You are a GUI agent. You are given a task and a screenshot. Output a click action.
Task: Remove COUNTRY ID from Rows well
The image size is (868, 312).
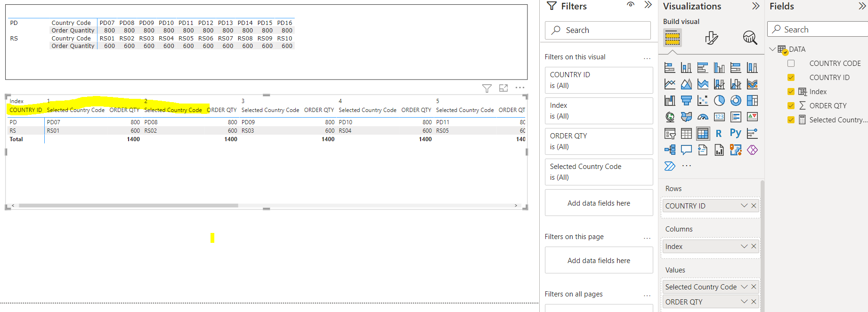pyautogui.click(x=754, y=206)
